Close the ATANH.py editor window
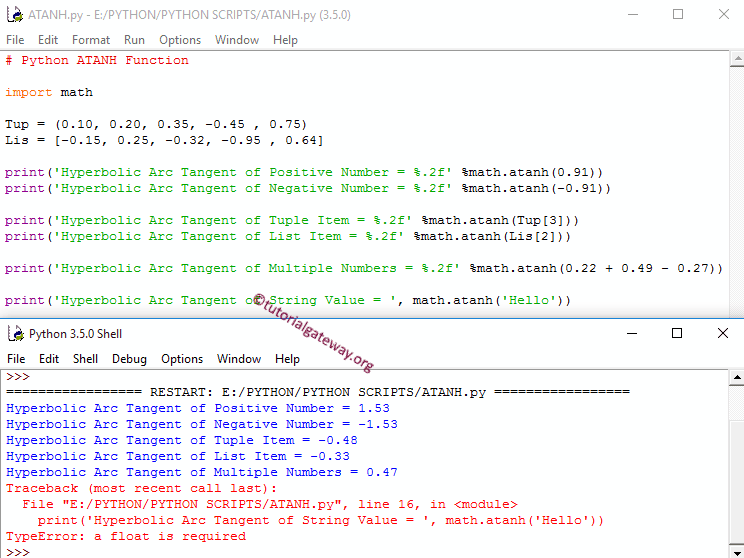Image resolution: width=744 pixels, height=558 pixels. [724, 14]
